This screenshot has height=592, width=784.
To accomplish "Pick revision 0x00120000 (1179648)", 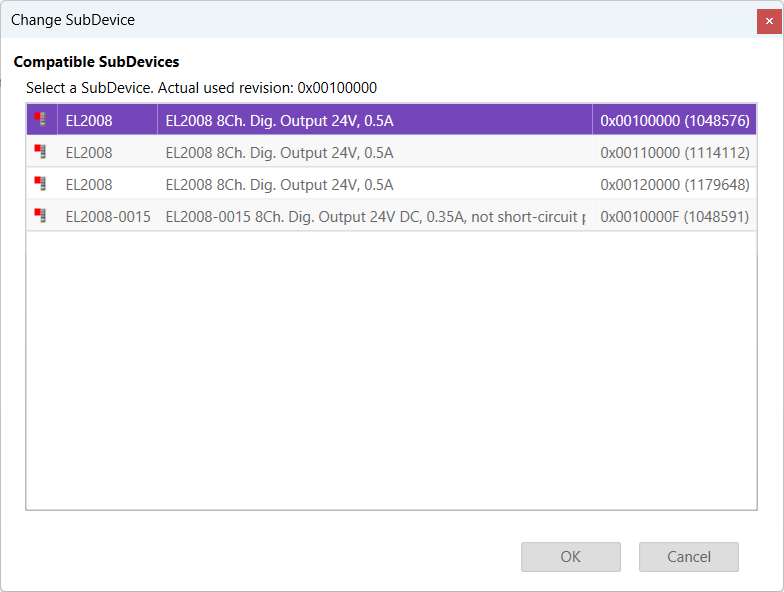I will [x=674, y=185].
